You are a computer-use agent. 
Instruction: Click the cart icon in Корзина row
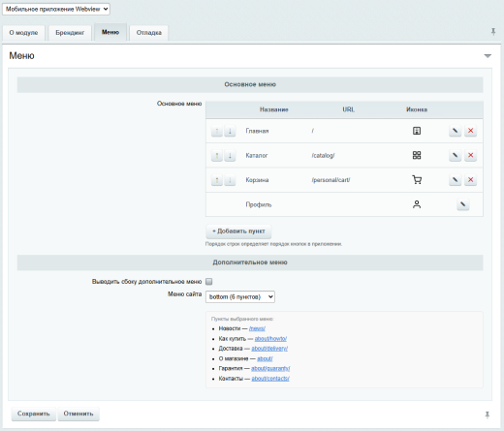(417, 180)
